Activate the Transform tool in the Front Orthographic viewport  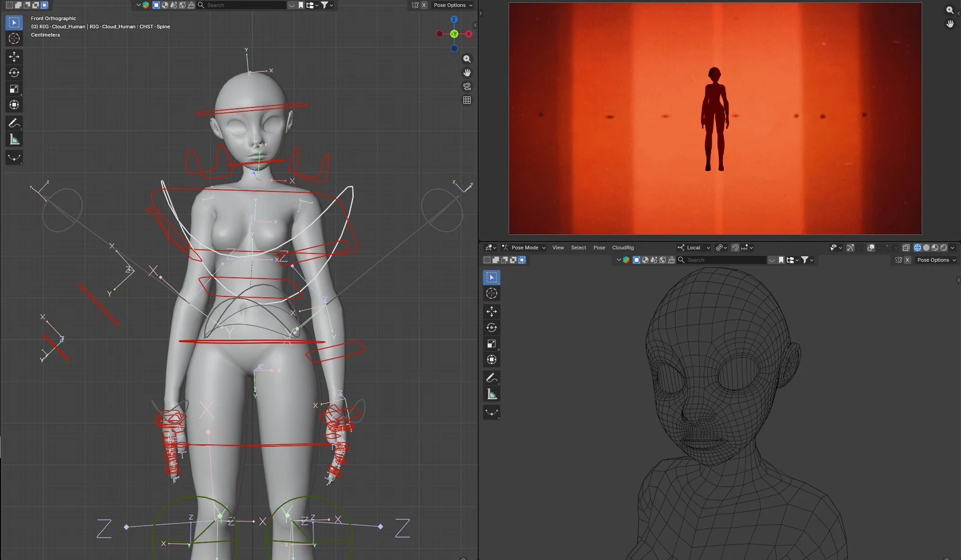[x=14, y=105]
